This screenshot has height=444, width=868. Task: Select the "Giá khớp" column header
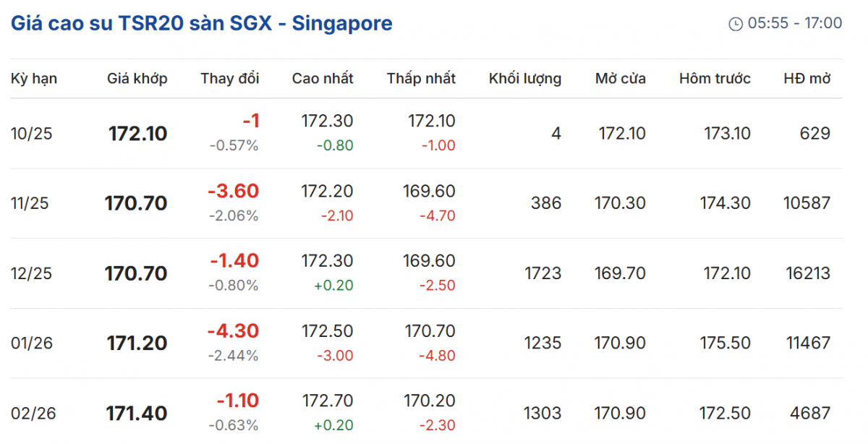137,79
